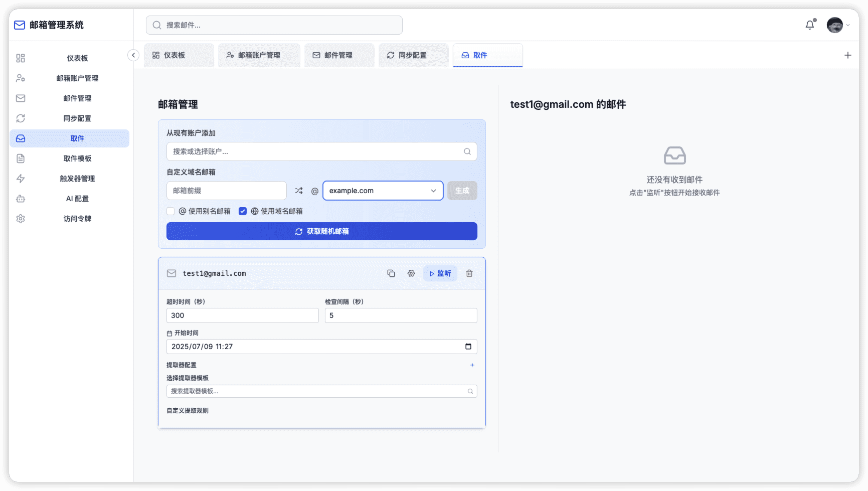This screenshot has width=868, height=491.
Task: Add a new tab with the plus icon
Action: coord(848,55)
